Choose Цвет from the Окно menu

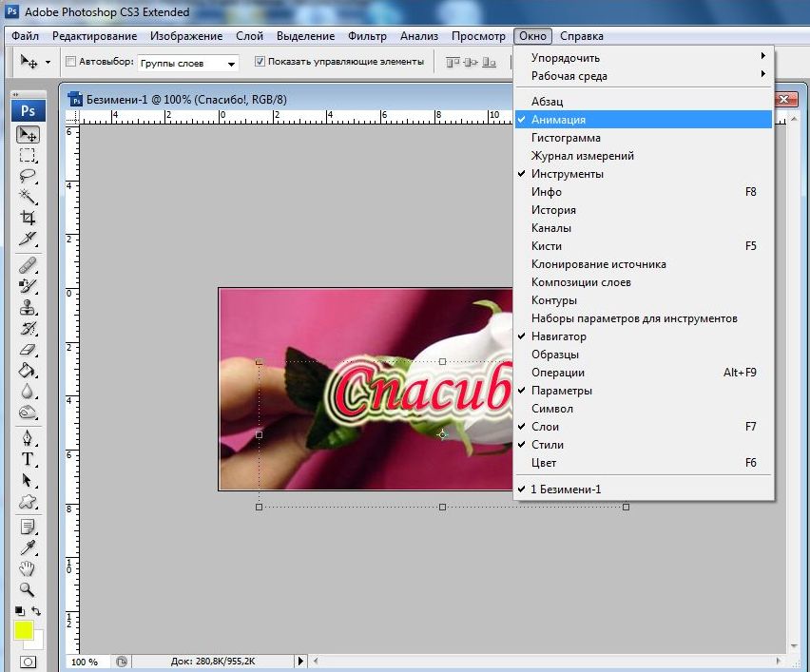coord(644,463)
